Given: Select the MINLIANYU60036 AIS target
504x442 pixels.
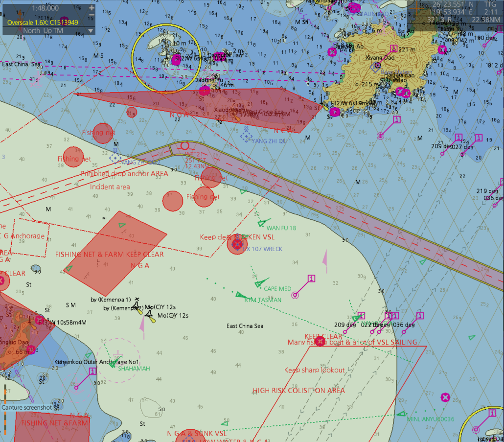Looking at the screenshot, I should tap(401, 414).
